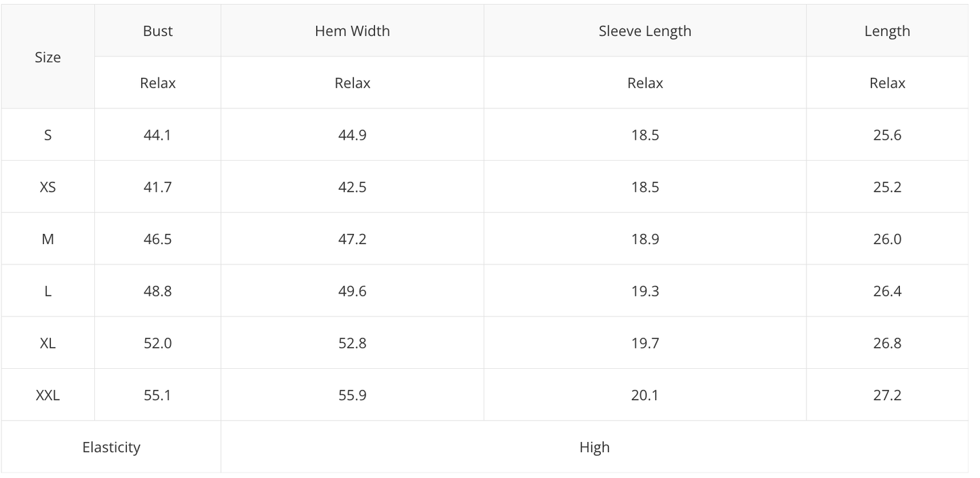Screen dimensions: 980x478
Task: Select the Bust column header
Action: tap(157, 31)
